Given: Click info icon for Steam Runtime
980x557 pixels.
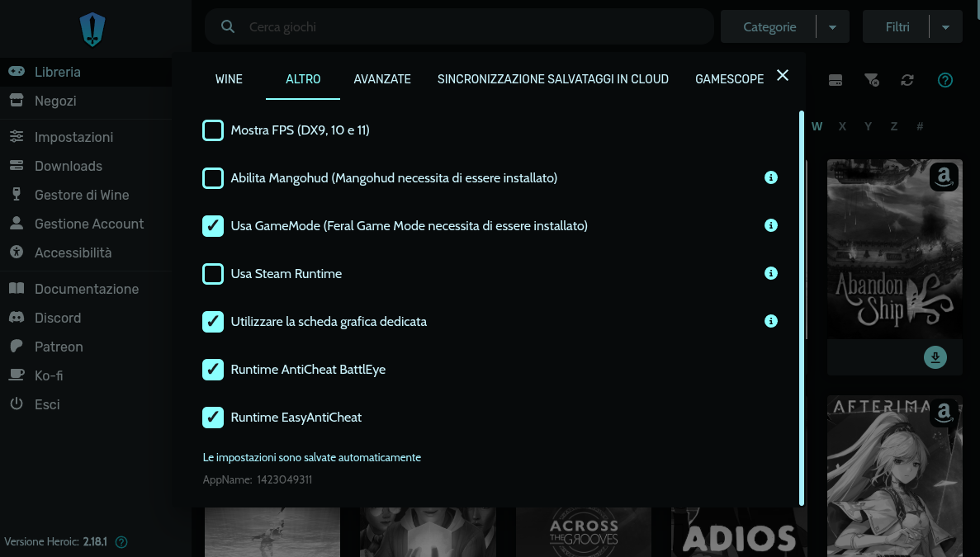Looking at the screenshot, I should coord(771,273).
